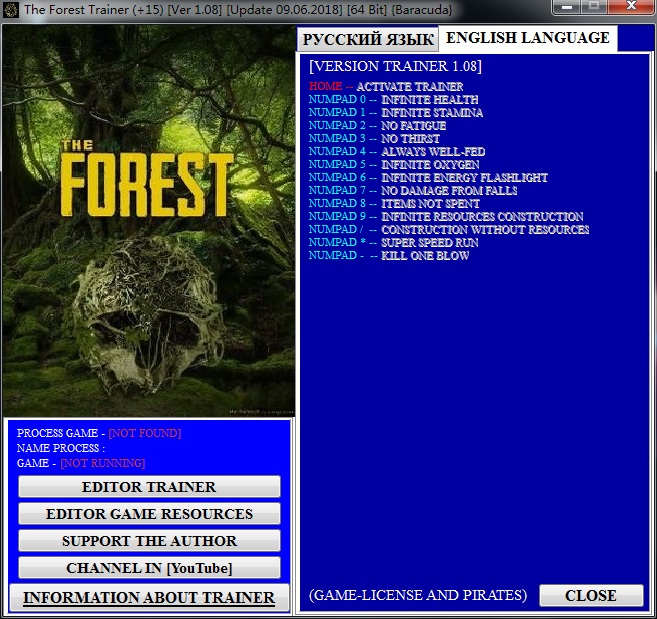Select the NUMPAD - KILL ONE BLOW entry
Image resolution: width=657 pixels, height=619 pixels.
[389, 256]
